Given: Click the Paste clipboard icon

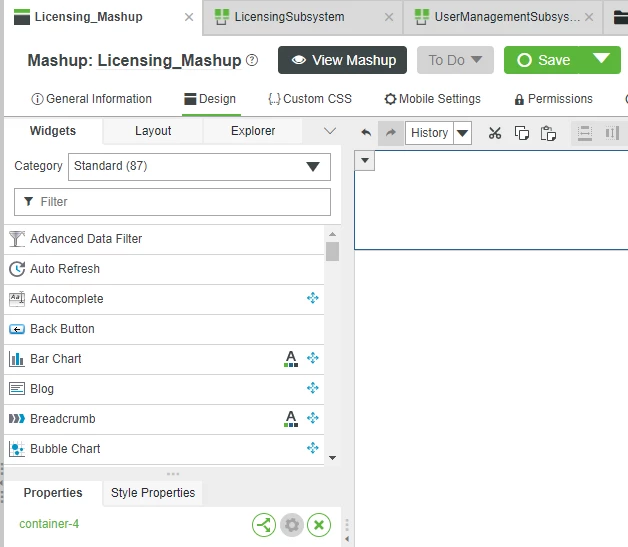Looking at the screenshot, I should 548,133.
